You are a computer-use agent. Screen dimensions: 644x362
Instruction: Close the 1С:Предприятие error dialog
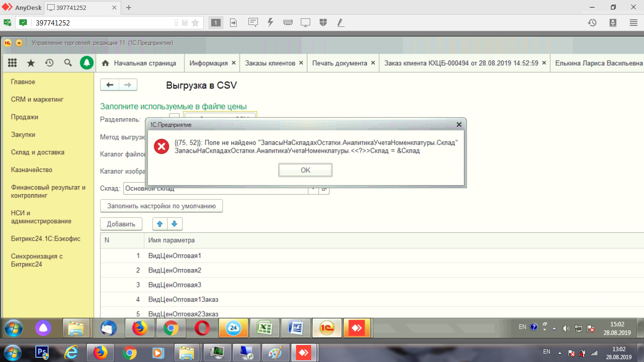point(459,124)
